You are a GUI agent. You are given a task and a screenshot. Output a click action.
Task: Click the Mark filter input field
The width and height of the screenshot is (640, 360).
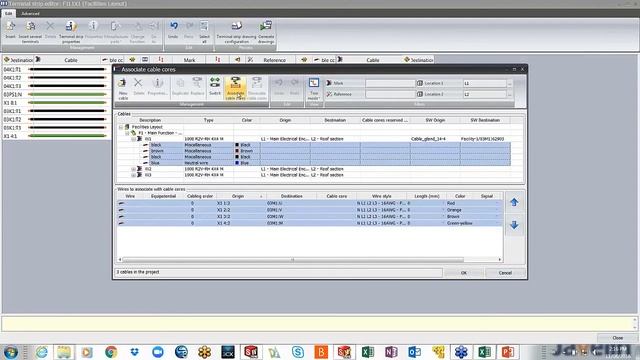390,83
